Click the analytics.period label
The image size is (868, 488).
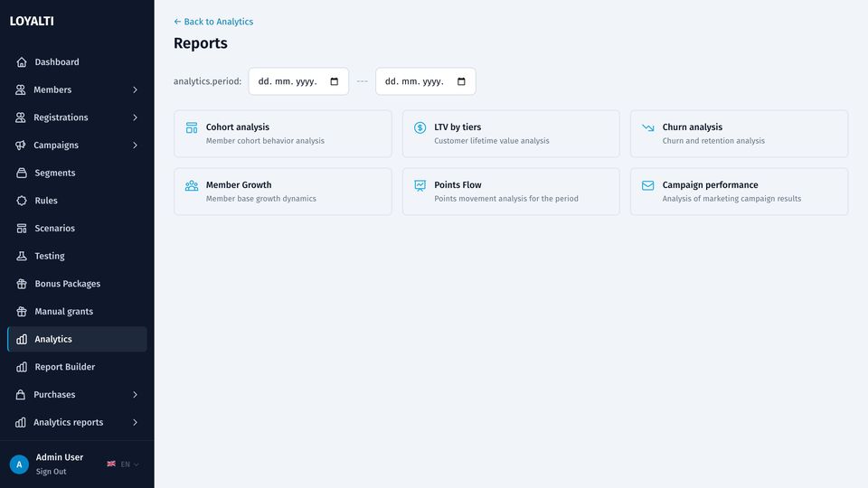207,81
